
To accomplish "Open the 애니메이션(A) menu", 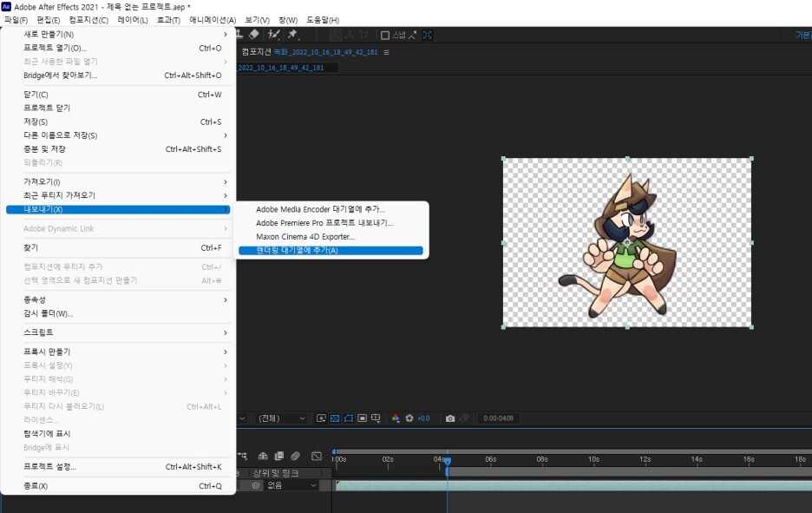I will (x=213, y=20).
